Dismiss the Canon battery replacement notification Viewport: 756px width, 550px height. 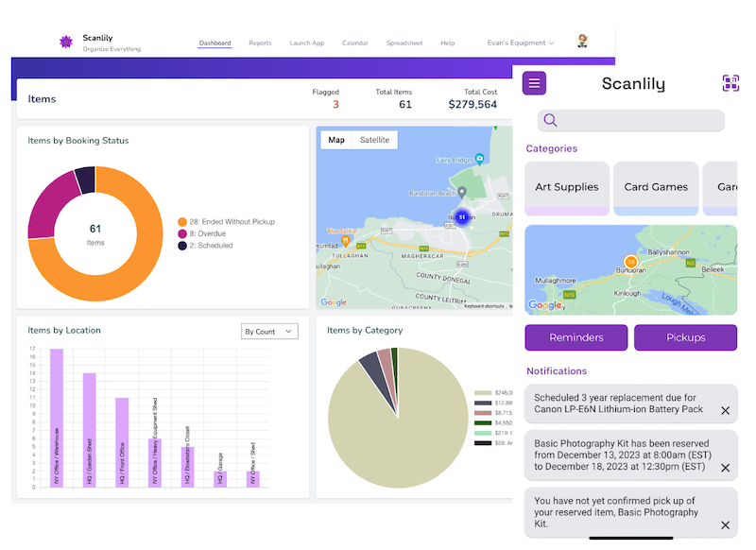pos(725,411)
